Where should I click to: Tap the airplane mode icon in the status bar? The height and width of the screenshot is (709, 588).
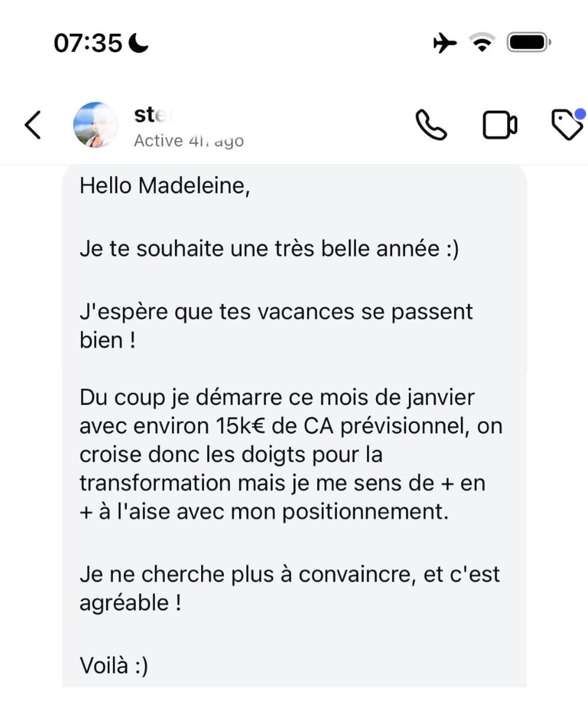445,43
